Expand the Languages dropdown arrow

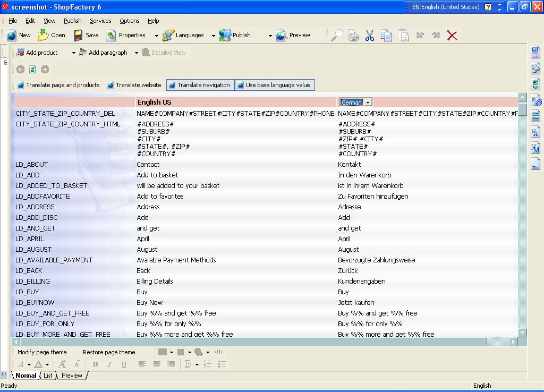pyautogui.click(x=214, y=36)
